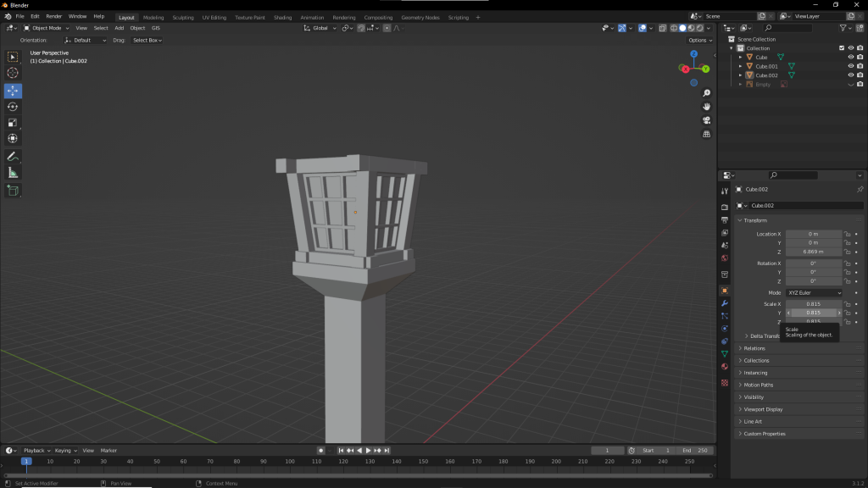Switch to the Sculpting workspace tab

pos(183,17)
